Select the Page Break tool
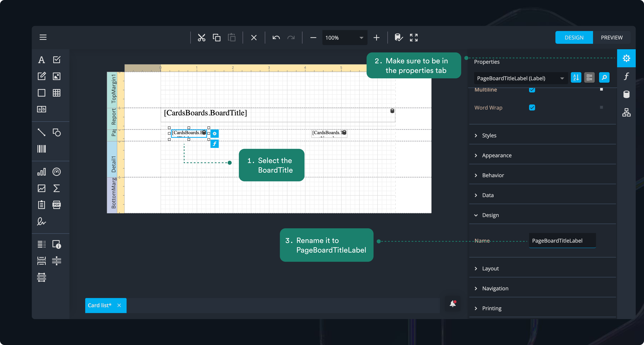644x345 pixels. (x=41, y=261)
